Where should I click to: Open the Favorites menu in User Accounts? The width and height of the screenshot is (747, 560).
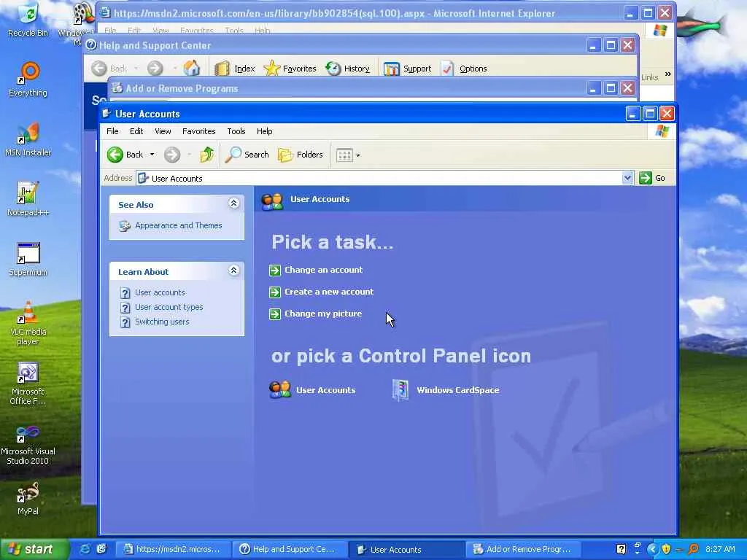198,131
